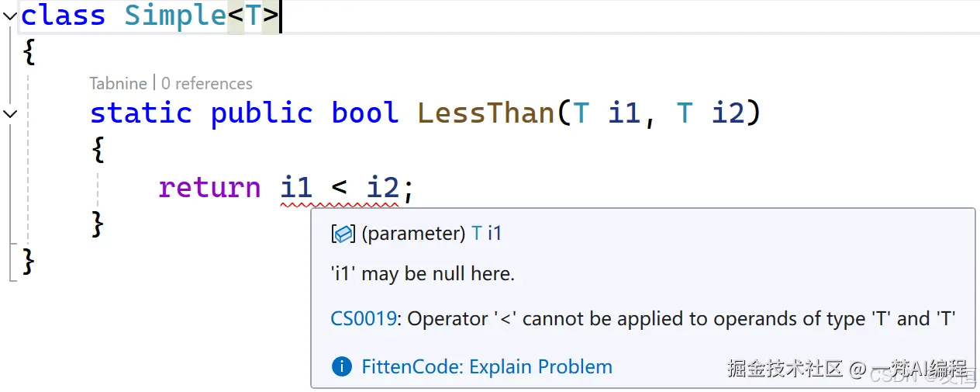Image resolution: width=980 pixels, height=392 pixels.
Task: Open the CS0019 error code link
Action: click(x=364, y=319)
